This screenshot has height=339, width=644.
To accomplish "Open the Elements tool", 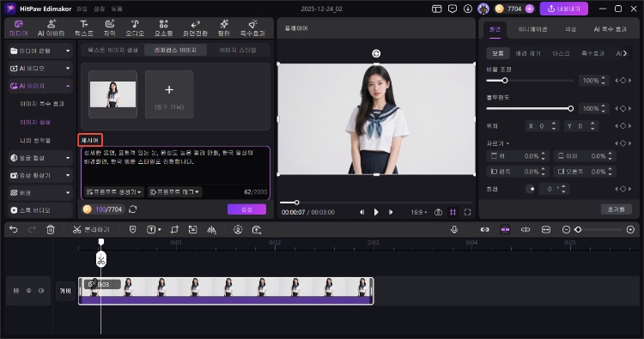I will [x=163, y=28].
